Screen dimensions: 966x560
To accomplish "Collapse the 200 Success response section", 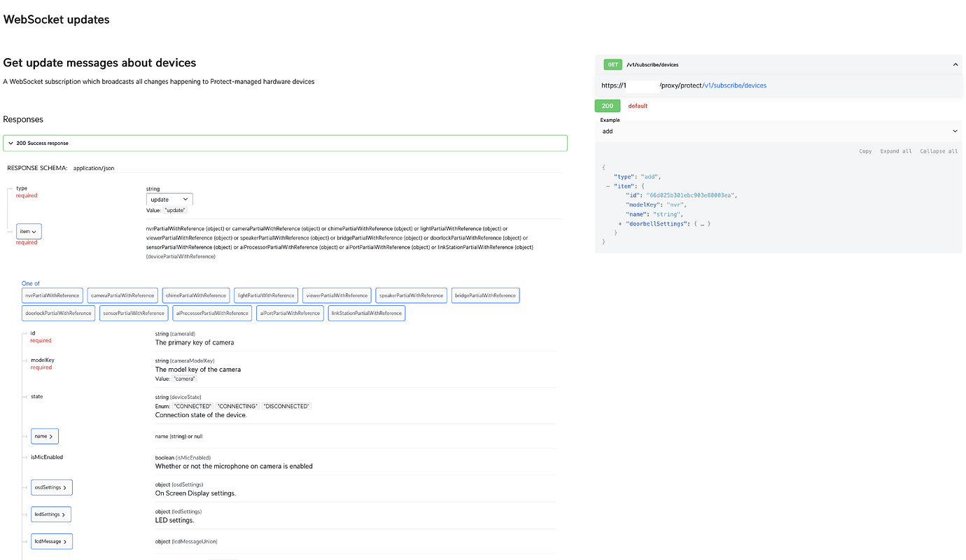I will pos(10,141).
